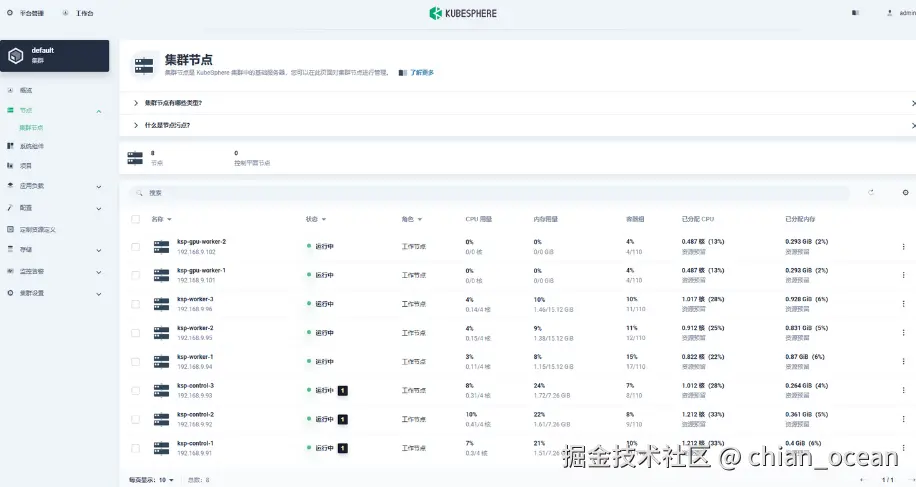Tick the checkbox for ksp-worker-2
Screen dimensions: 916x487
[x=136, y=332]
